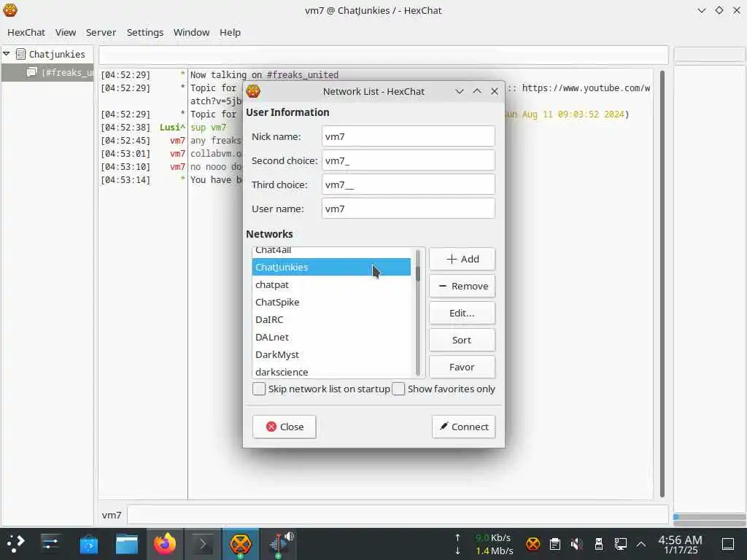Select the DarkMyst network

[x=331, y=354]
